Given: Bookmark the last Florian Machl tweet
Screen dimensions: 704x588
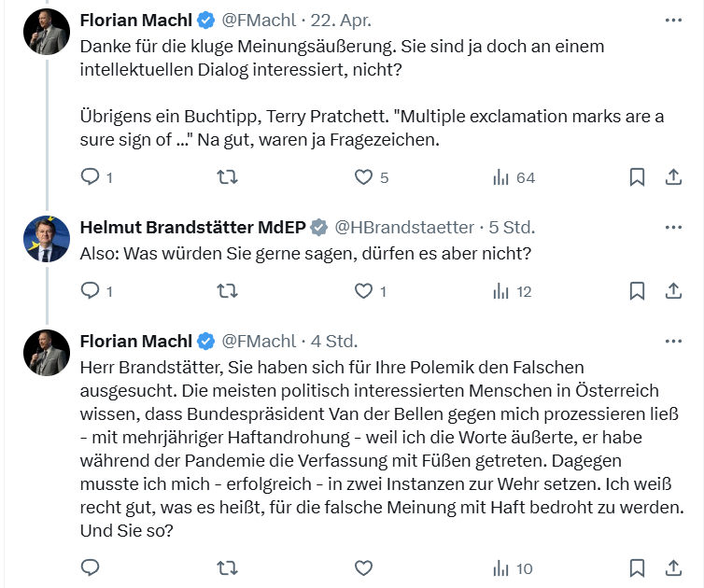Looking at the screenshot, I should [x=637, y=567].
